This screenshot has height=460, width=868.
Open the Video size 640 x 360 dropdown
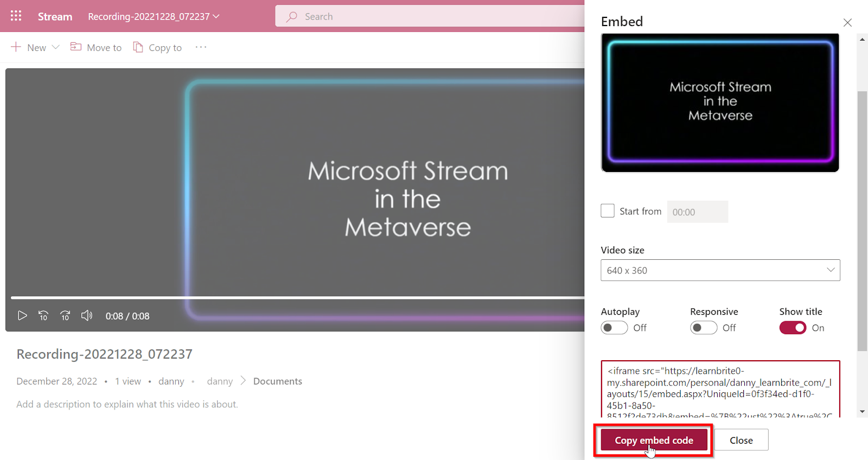click(720, 270)
